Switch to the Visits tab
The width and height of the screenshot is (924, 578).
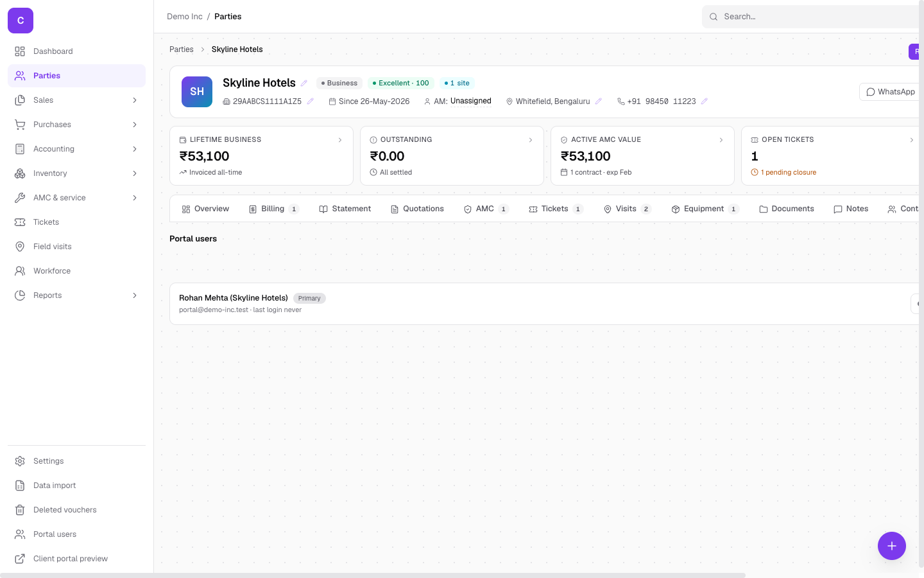[627, 209]
